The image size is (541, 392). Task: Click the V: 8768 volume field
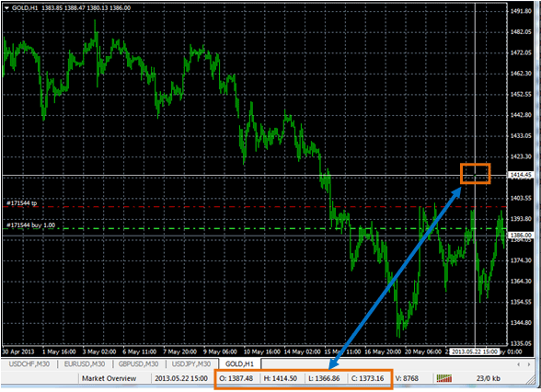coord(407,378)
